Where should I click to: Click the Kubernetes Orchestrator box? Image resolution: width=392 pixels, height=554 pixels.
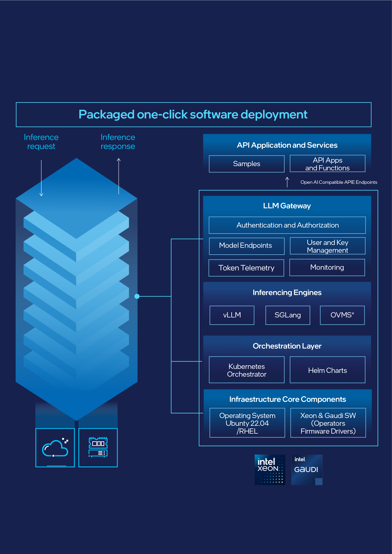point(246,370)
